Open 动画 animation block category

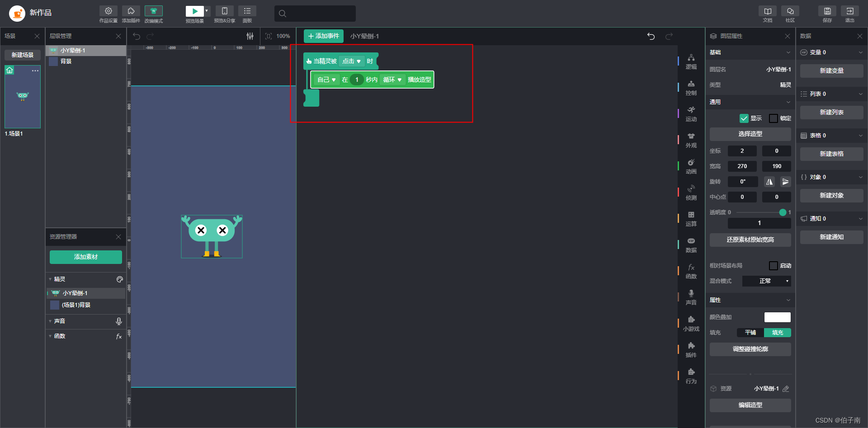tap(691, 166)
